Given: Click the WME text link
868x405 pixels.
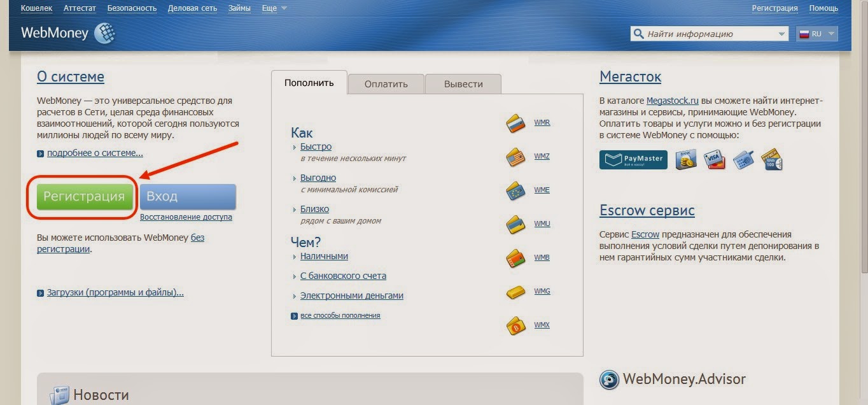Looking at the screenshot, I should click(x=542, y=190).
